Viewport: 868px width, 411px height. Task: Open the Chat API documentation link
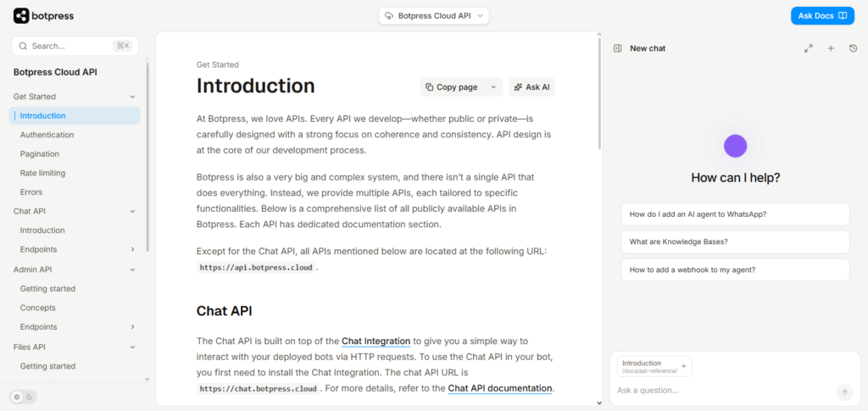click(500, 388)
